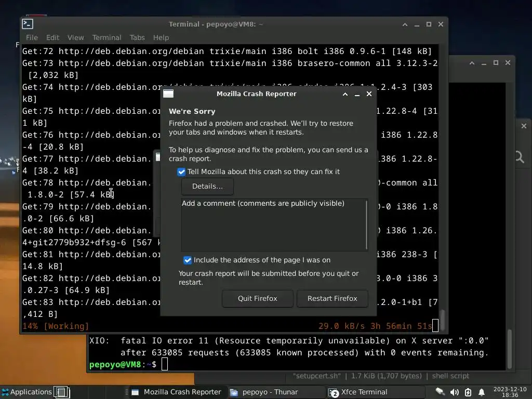Open the Terminal File menu
Image resolution: width=532 pixels, height=399 pixels.
[x=32, y=37]
